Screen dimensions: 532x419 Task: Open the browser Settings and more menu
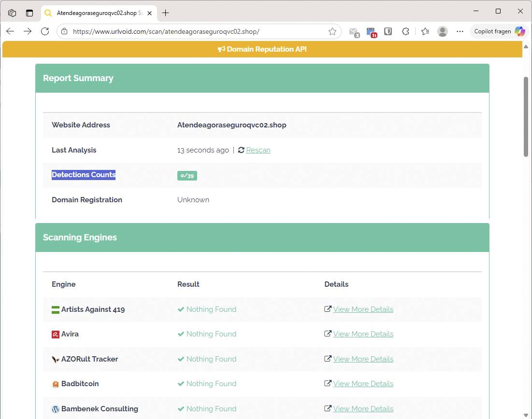tap(460, 31)
